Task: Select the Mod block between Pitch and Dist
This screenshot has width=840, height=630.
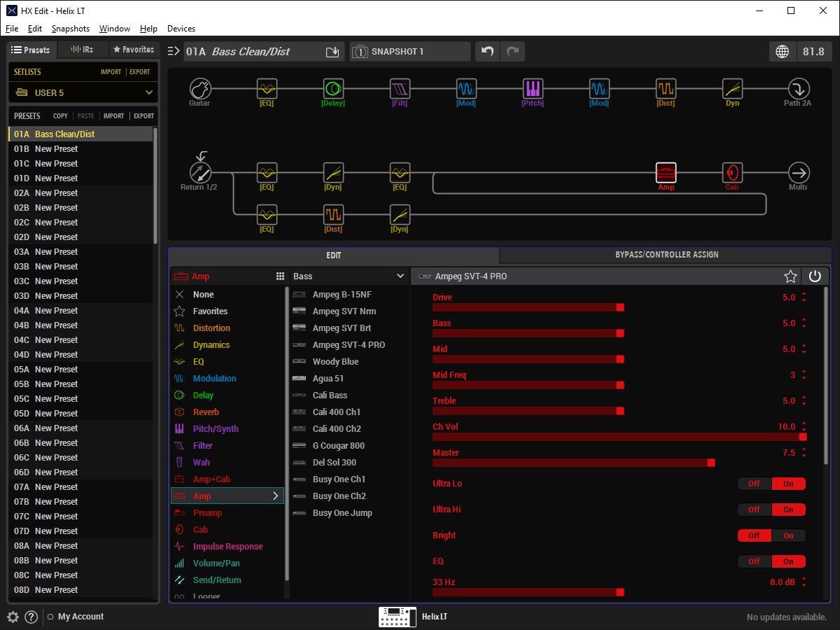Action: click(x=599, y=88)
